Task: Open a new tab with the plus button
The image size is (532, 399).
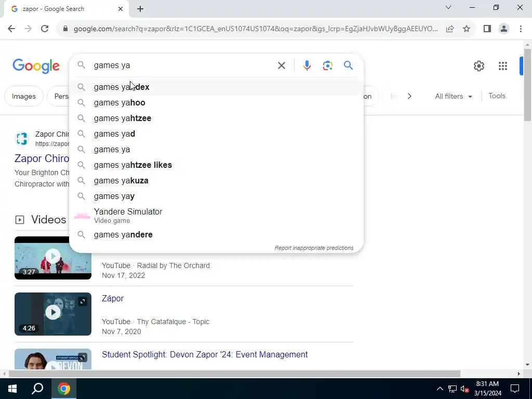Action: click(x=140, y=9)
